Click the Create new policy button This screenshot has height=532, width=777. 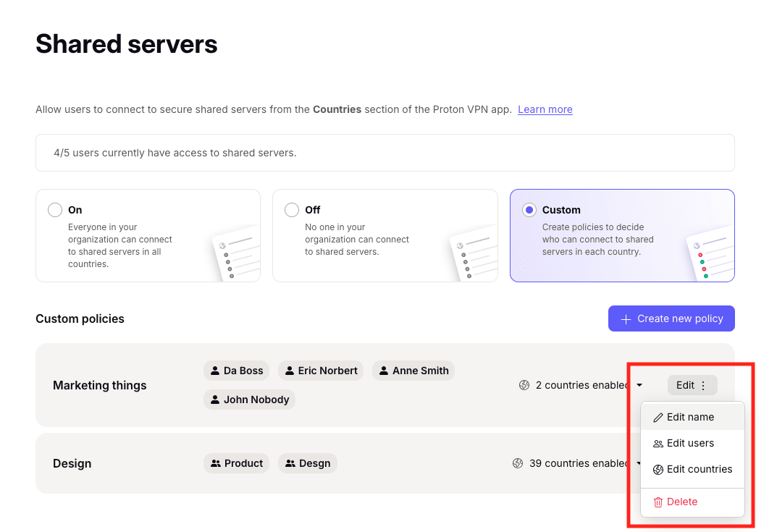[x=671, y=318]
